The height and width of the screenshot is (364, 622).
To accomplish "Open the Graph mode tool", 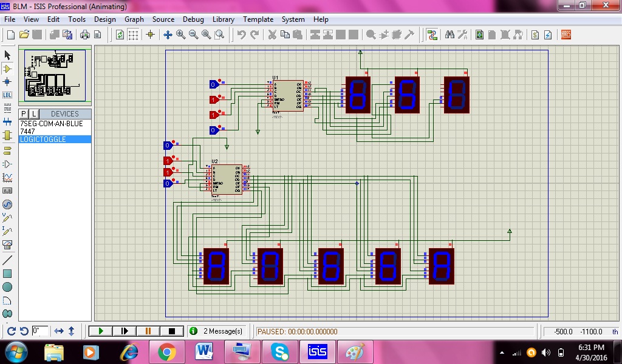I will 7,177.
